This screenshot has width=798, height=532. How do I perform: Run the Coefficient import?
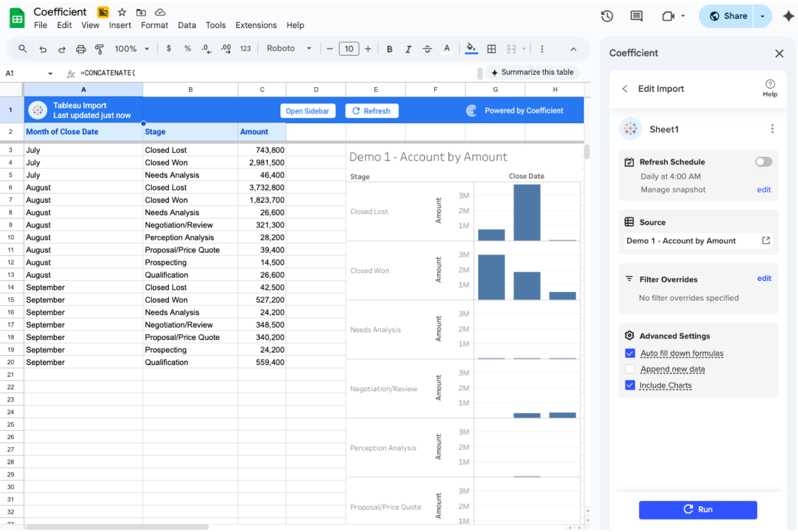click(698, 509)
